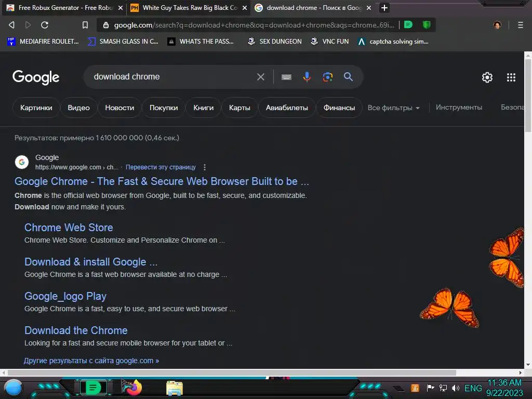Open the Action Center flag icon in the tray
The image size is (532, 399).
[x=430, y=388]
